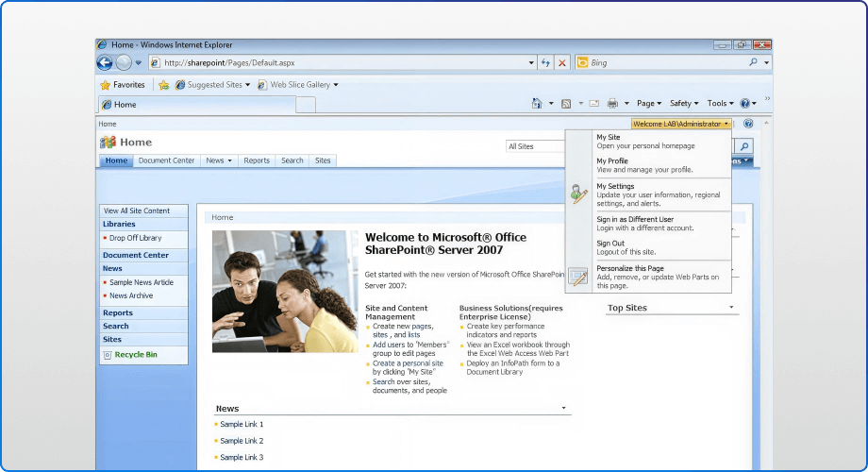Open Sample News Article in the sidebar
This screenshot has height=472, width=868.
point(142,282)
